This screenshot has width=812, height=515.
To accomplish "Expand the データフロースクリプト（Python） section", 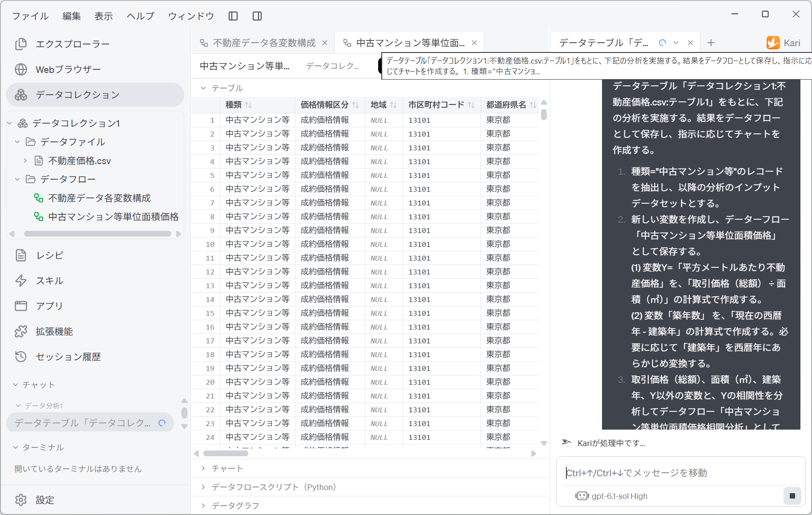I will pyautogui.click(x=204, y=487).
